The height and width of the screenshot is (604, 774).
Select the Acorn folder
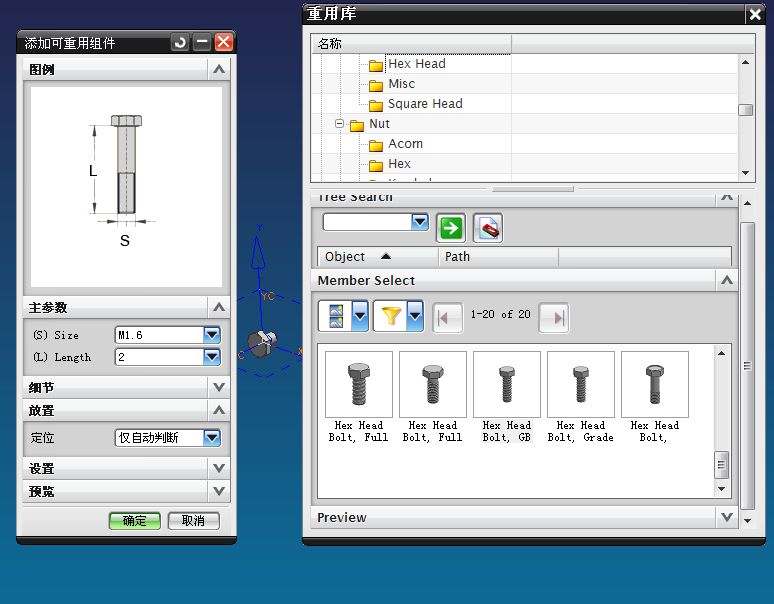click(x=405, y=144)
